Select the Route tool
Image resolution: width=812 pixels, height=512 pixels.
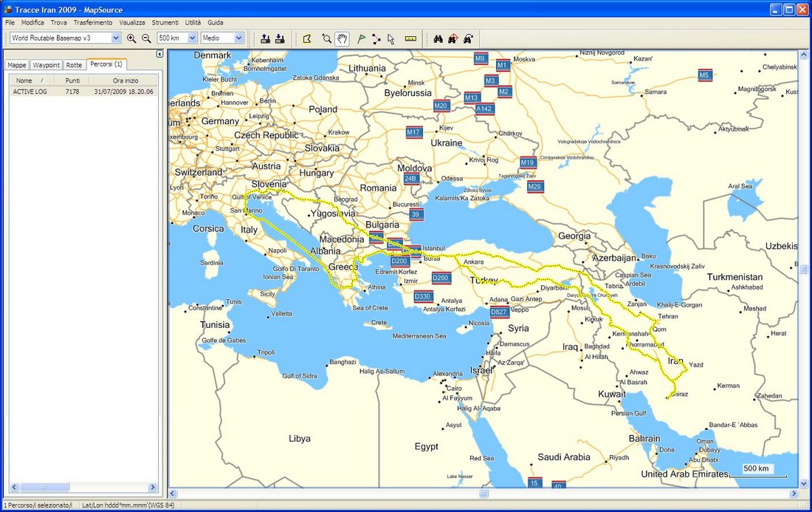(x=376, y=38)
